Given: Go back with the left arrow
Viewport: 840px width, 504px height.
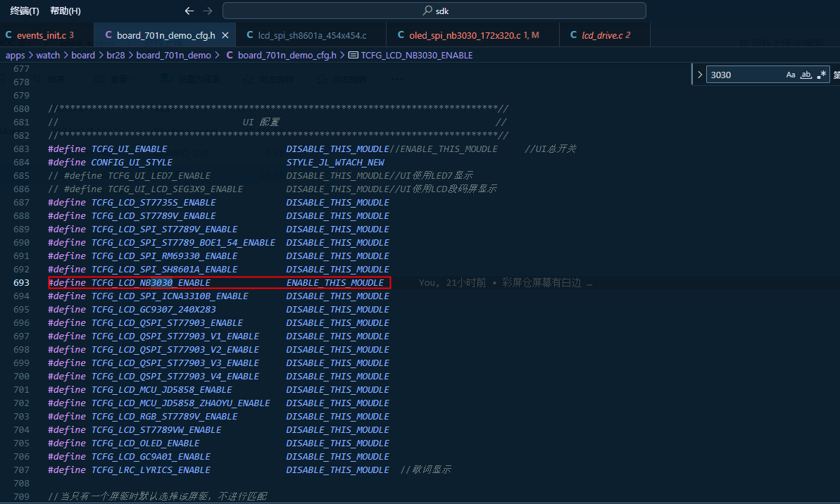Looking at the screenshot, I should pyautogui.click(x=189, y=11).
